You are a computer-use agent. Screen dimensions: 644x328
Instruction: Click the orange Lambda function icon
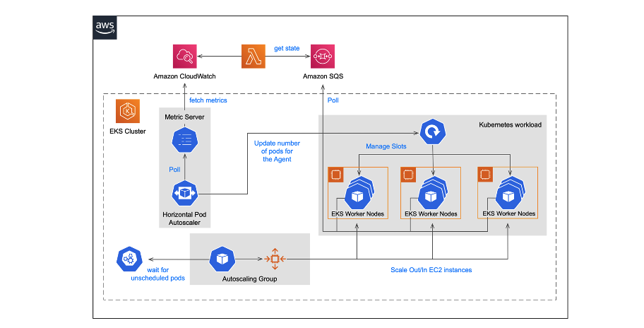[253, 57]
